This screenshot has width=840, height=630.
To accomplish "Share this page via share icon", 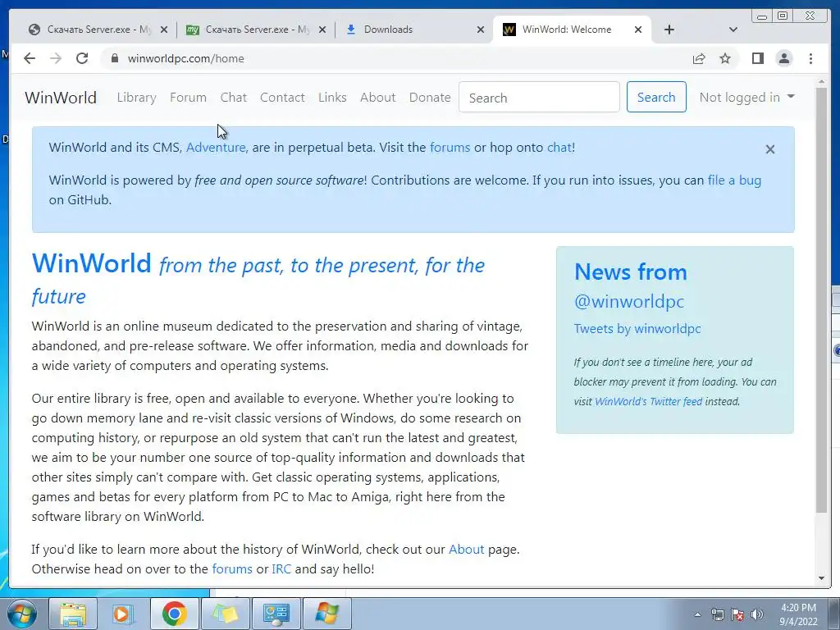I will pos(699,58).
